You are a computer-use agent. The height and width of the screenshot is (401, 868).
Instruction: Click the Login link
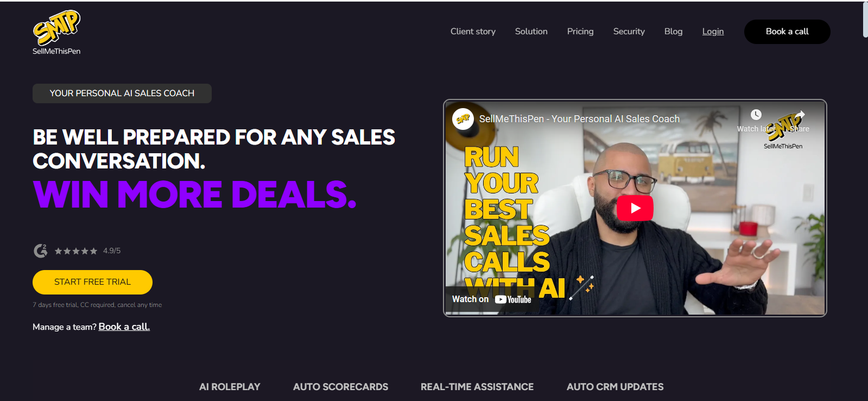(x=713, y=32)
